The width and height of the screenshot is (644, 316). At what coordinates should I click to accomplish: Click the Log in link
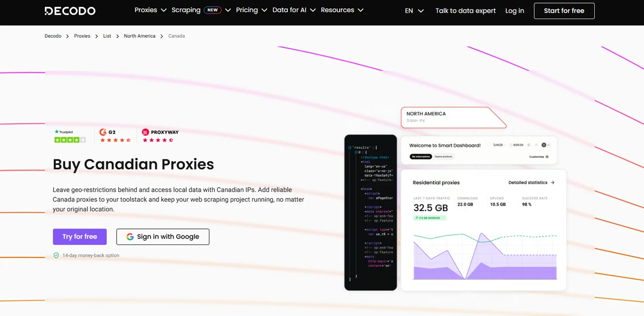click(x=514, y=11)
